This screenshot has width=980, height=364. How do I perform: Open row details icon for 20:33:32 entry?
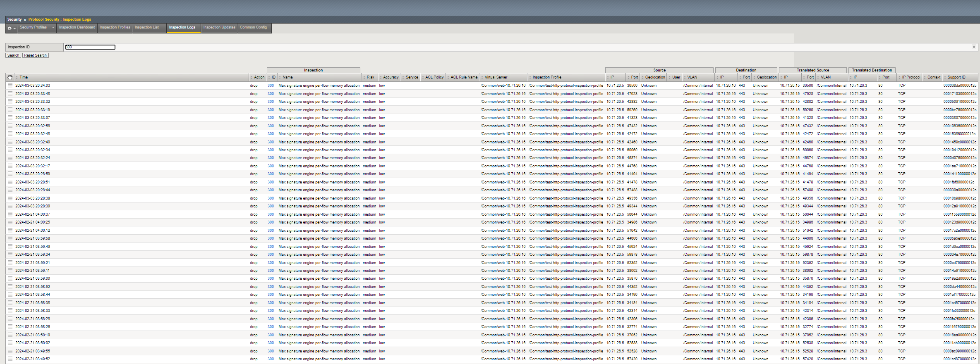point(10,102)
